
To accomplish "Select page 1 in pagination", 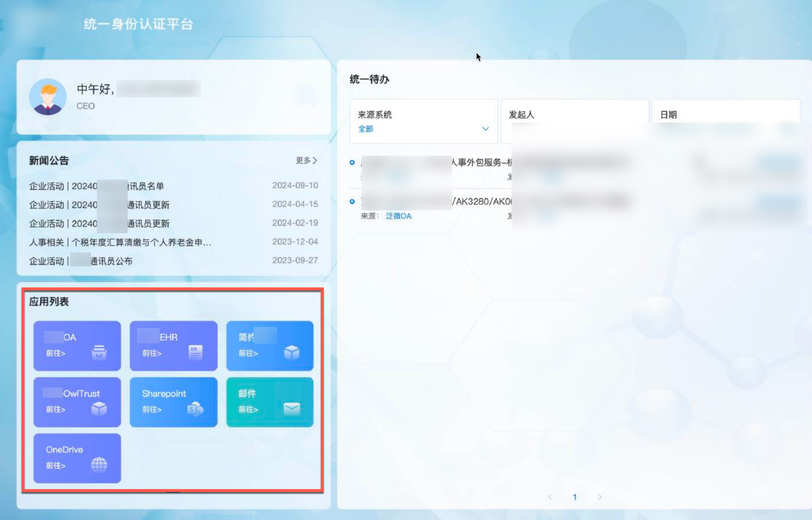I will [x=575, y=497].
